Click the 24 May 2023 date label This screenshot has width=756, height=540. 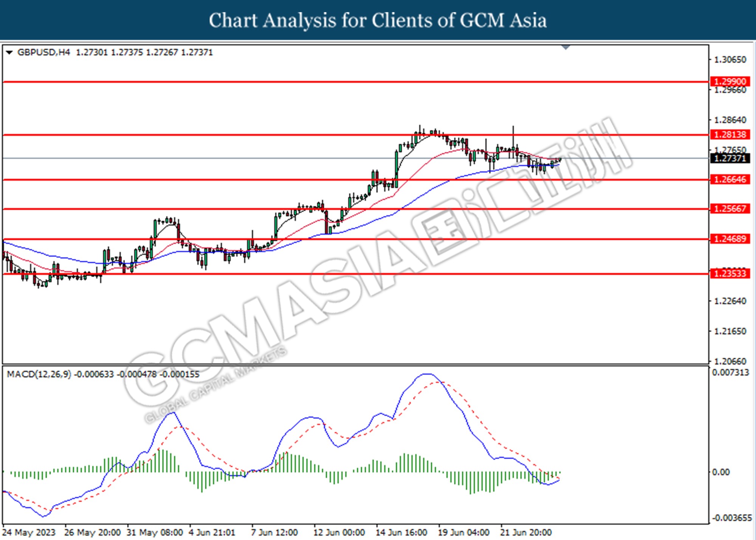point(29,532)
